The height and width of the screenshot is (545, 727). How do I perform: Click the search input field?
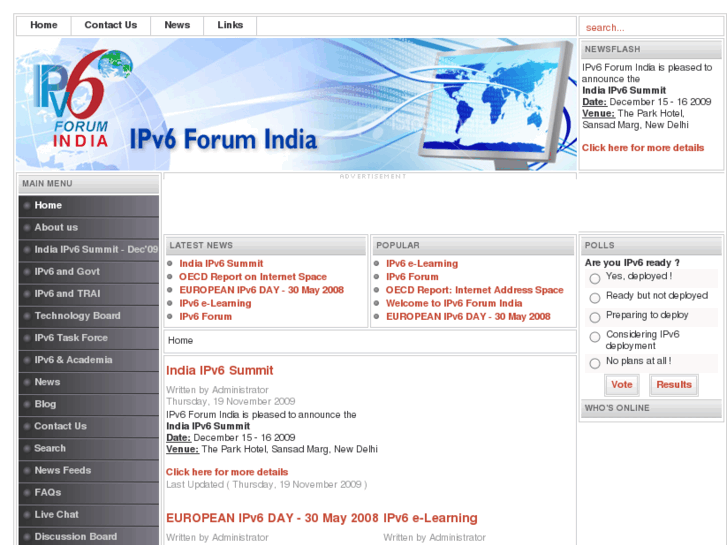coord(651,27)
